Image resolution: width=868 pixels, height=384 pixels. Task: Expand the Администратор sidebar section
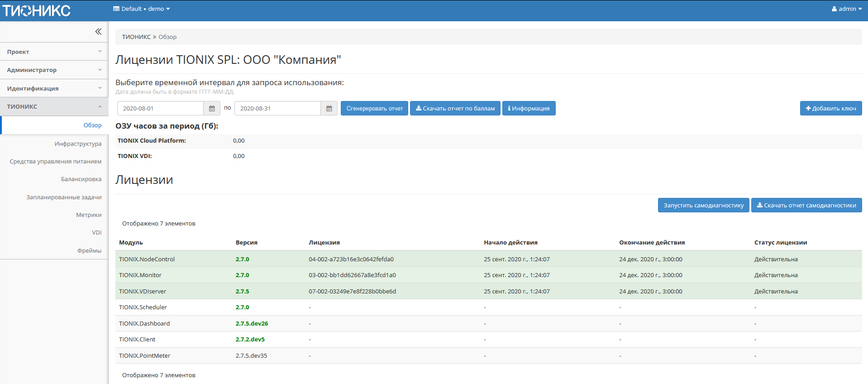[54, 70]
